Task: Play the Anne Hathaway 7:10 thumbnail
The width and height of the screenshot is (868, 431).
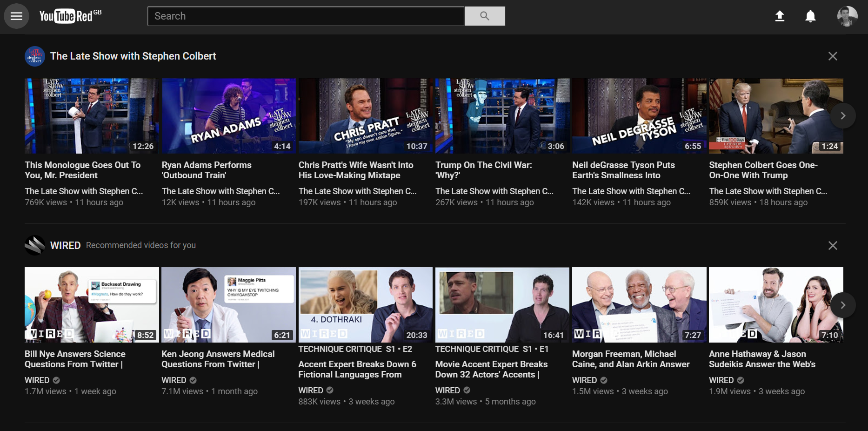Action: (x=776, y=305)
